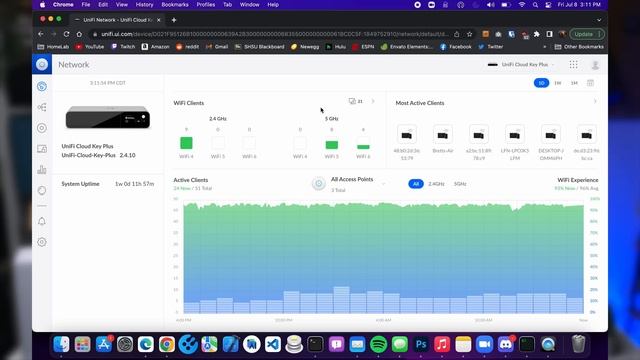
Task: Expand Most Active Clients with its chevron
Action: pos(595,101)
